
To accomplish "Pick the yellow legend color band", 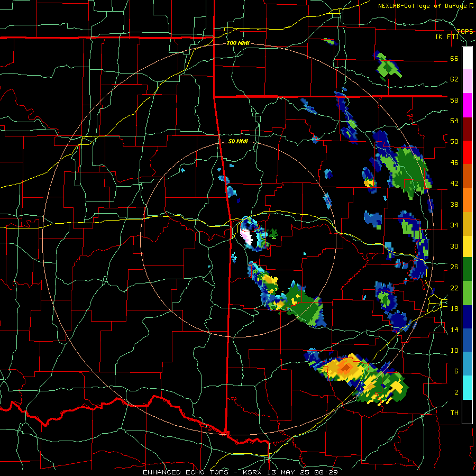I will (x=467, y=246).
